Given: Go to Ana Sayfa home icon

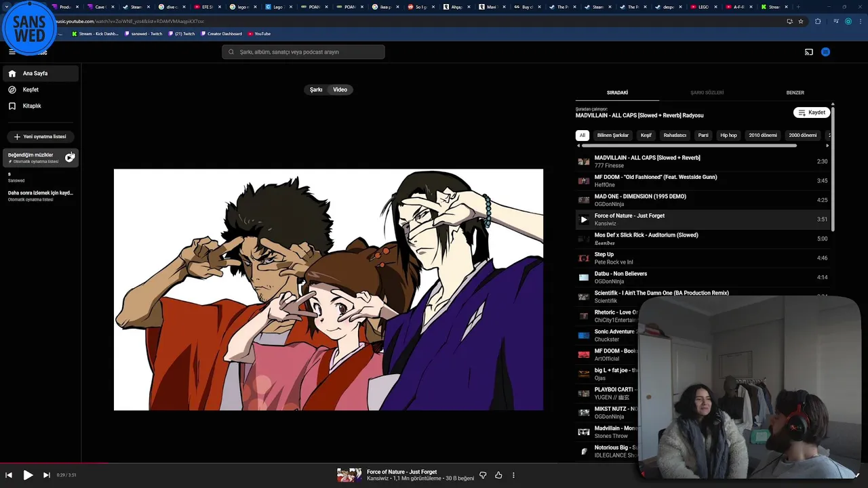Looking at the screenshot, I should [x=12, y=73].
